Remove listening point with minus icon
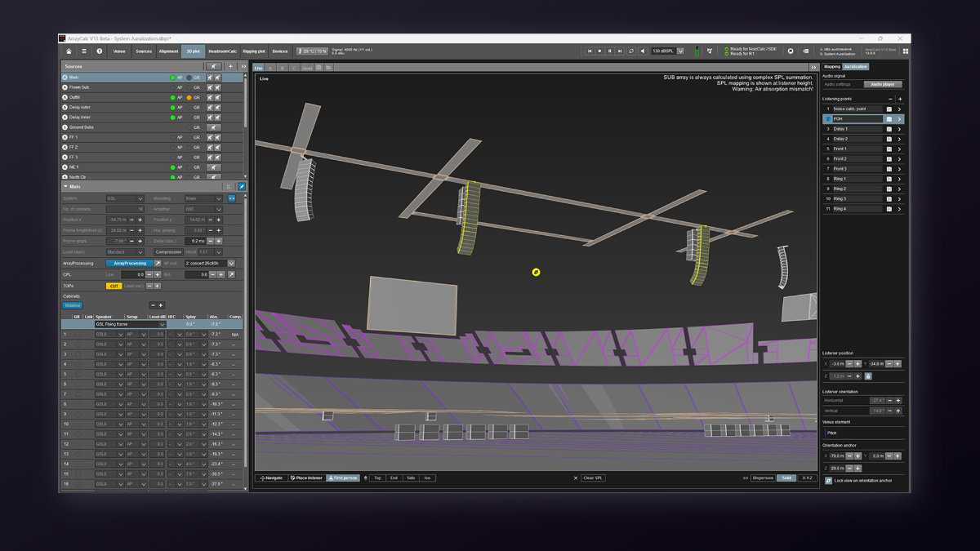 890,99
